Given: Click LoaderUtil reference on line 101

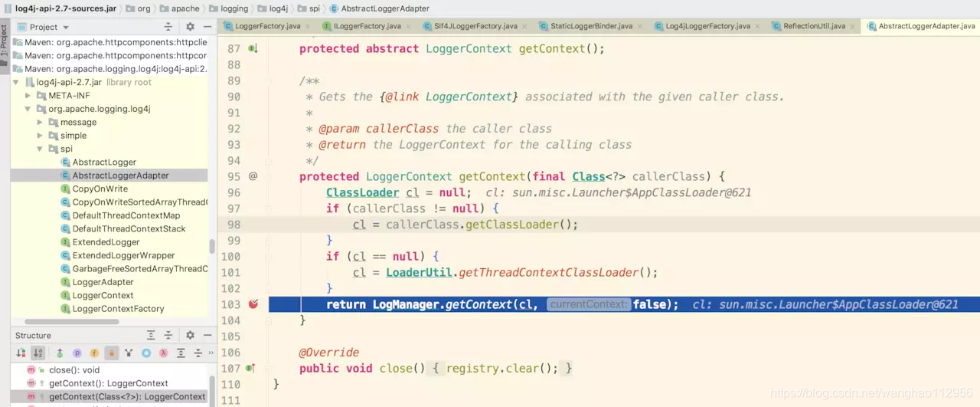Looking at the screenshot, I should [419, 272].
